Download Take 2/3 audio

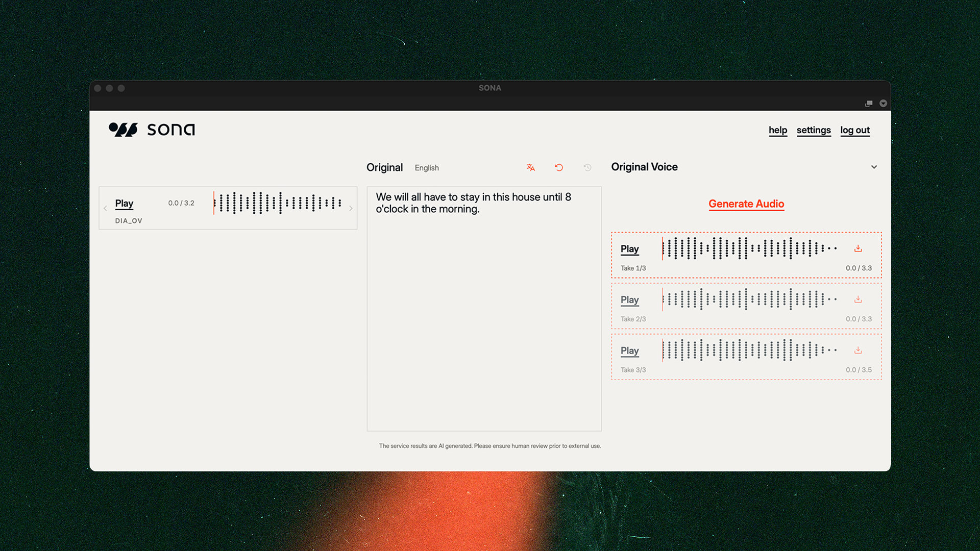858,299
